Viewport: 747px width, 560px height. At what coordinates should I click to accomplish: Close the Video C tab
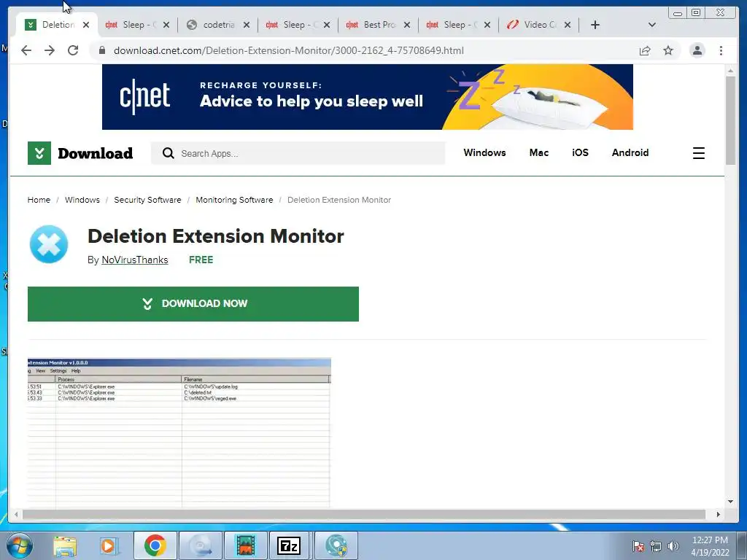(x=568, y=25)
